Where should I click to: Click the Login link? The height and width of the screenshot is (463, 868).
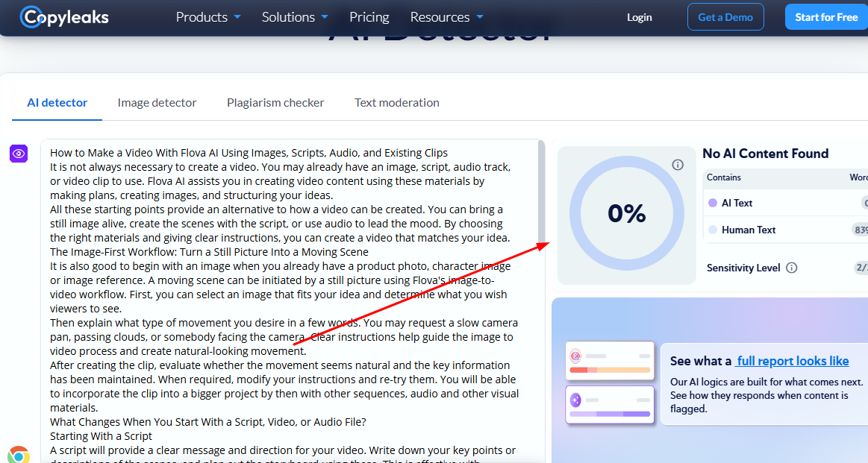640,17
